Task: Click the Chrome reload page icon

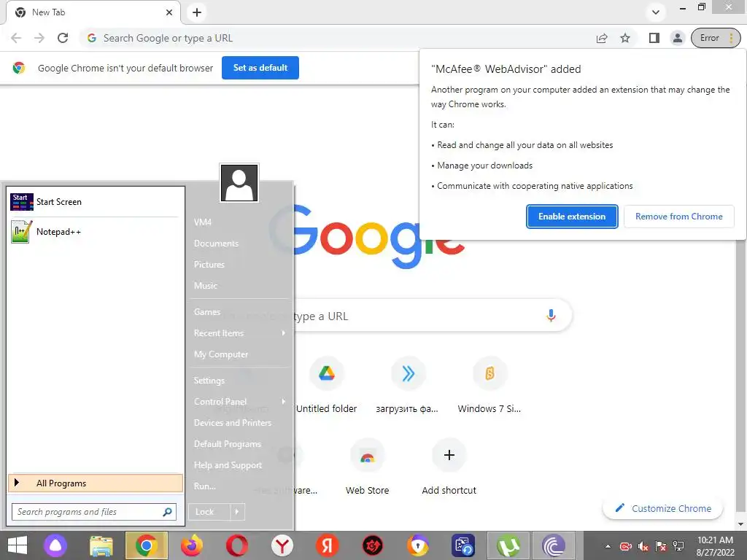Action: (63, 38)
